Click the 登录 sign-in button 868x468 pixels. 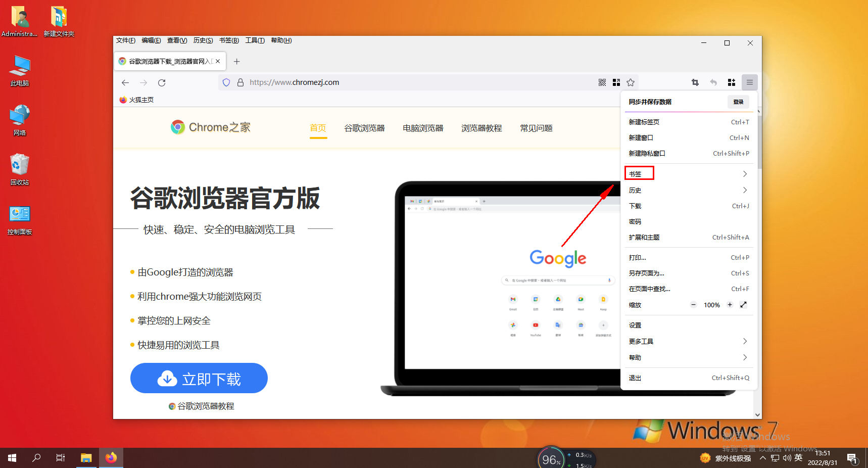738,102
